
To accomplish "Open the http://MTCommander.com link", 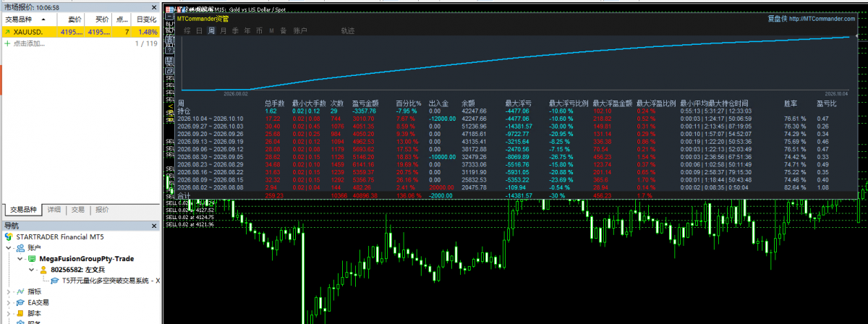I will (x=821, y=20).
